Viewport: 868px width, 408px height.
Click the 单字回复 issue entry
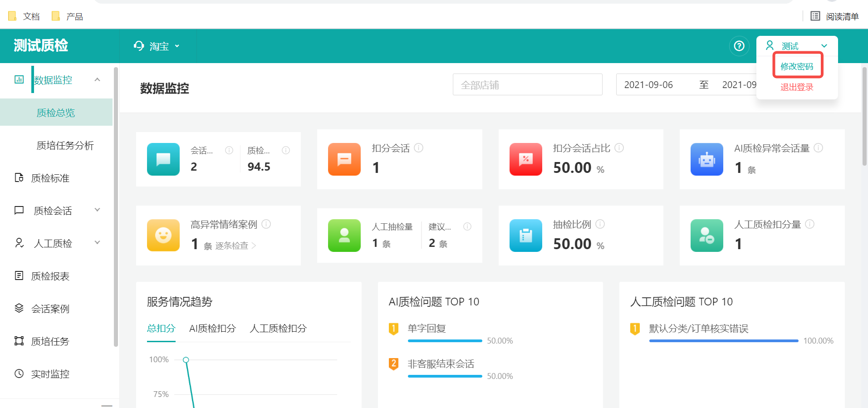point(427,328)
